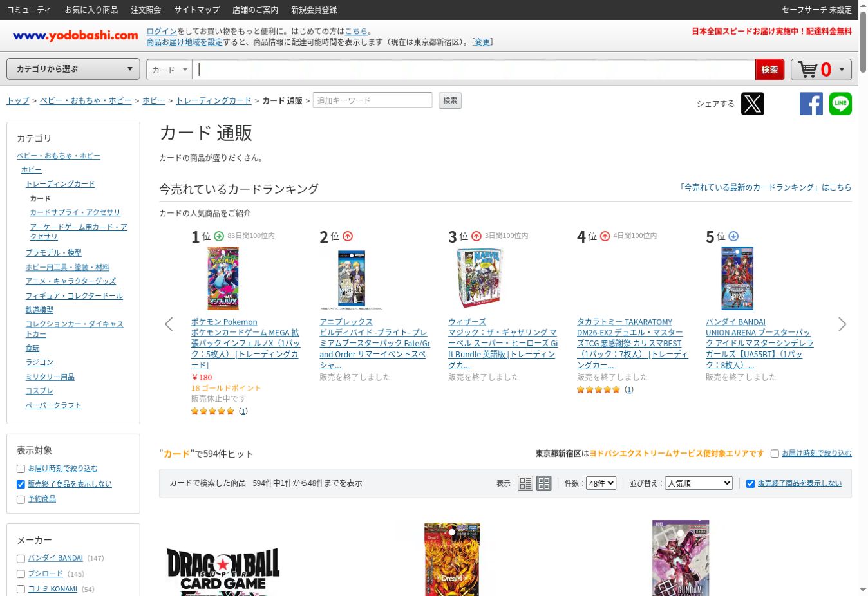Open sidebar プラモデル・模型 category
Screen dimensions: 868x596
point(53,253)
